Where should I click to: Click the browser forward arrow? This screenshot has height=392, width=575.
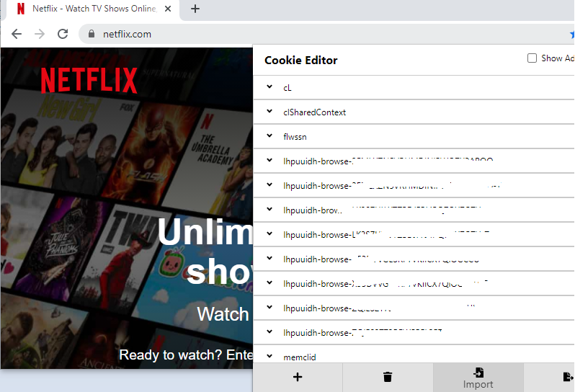coord(40,34)
